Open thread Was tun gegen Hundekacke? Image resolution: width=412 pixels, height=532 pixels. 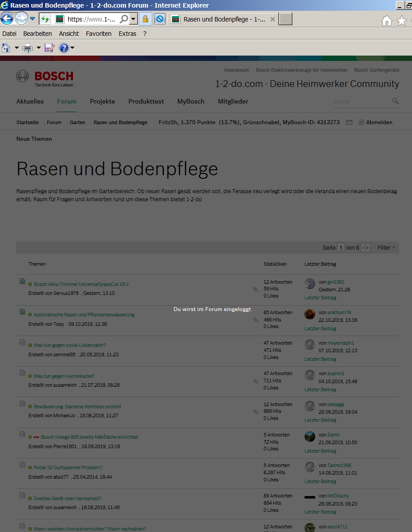64,376
